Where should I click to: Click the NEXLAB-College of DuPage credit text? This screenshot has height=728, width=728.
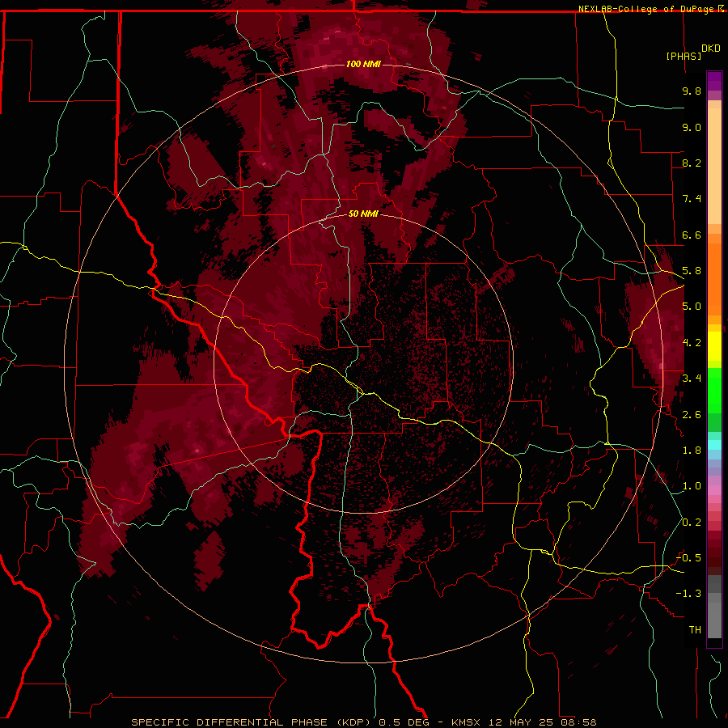(x=646, y=9)
